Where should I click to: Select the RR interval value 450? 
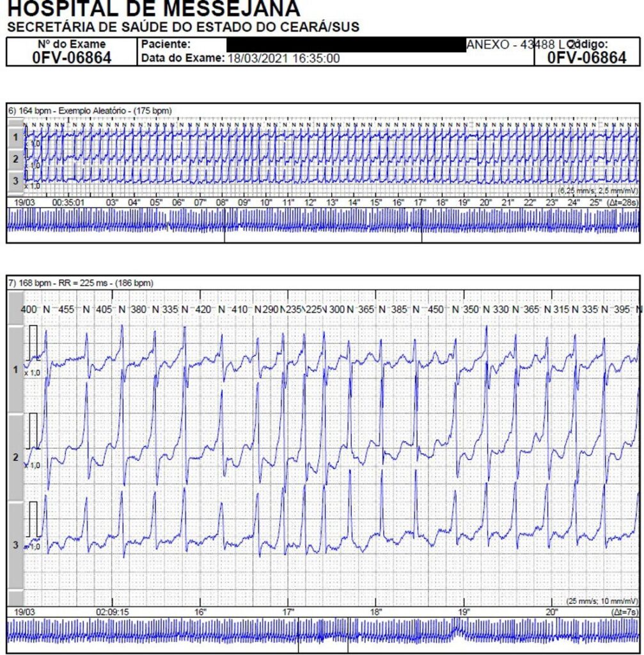point(436,310)
